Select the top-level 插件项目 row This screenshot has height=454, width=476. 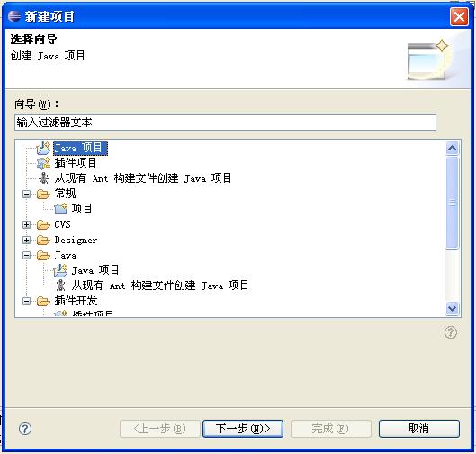click(76, 163)
